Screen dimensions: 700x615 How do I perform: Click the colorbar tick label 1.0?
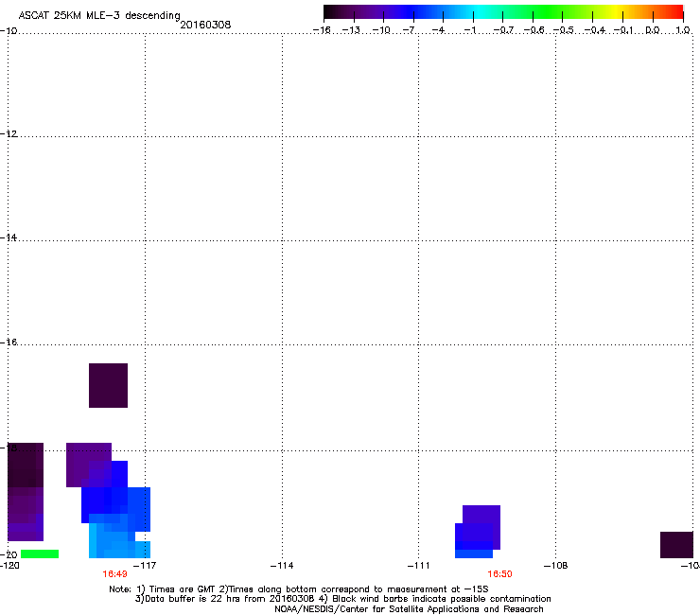pyautogui.click(x=683, y=30)
